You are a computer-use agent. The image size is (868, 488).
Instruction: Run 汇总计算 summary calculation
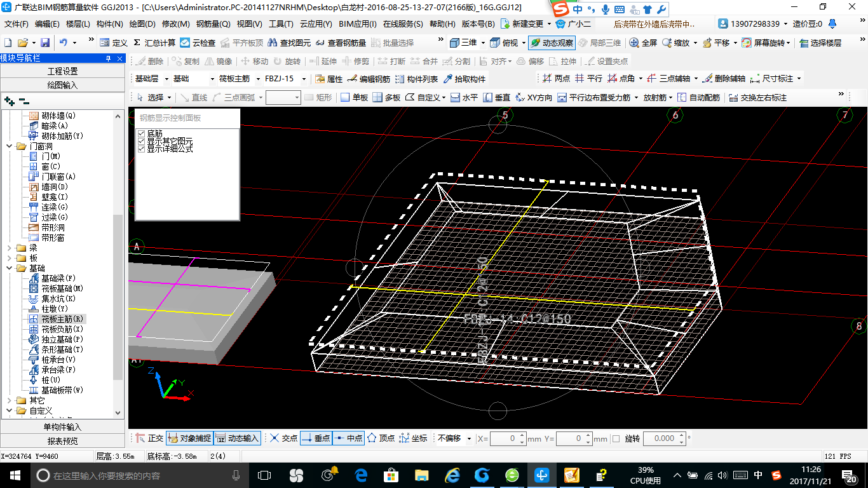(154, 43)
